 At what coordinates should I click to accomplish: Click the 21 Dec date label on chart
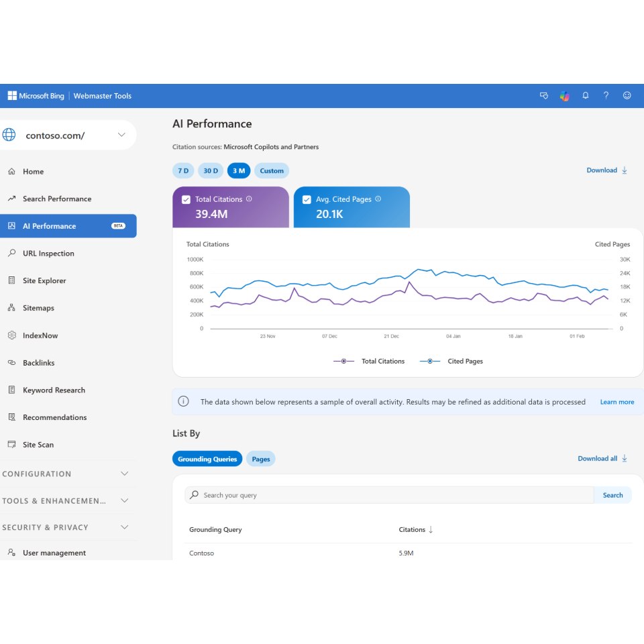[391, 336]
